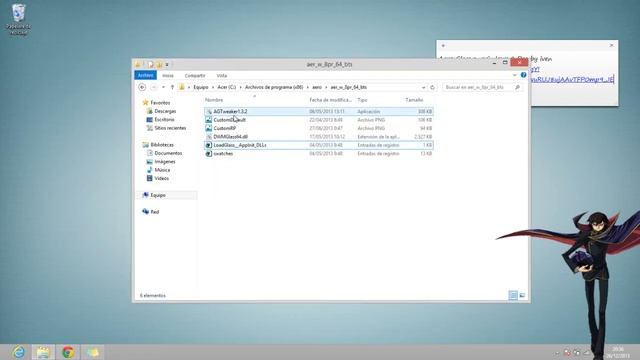Select Equipo in the navigation pane
The image size is (640, 360).
coord(158,195)
